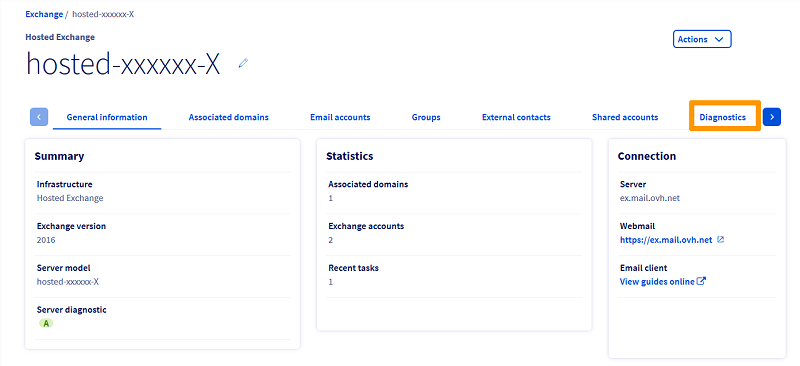Click the Exchange accounts value 2
The height and width of the screenshot is (366, 800).
[x=331, y=240]
